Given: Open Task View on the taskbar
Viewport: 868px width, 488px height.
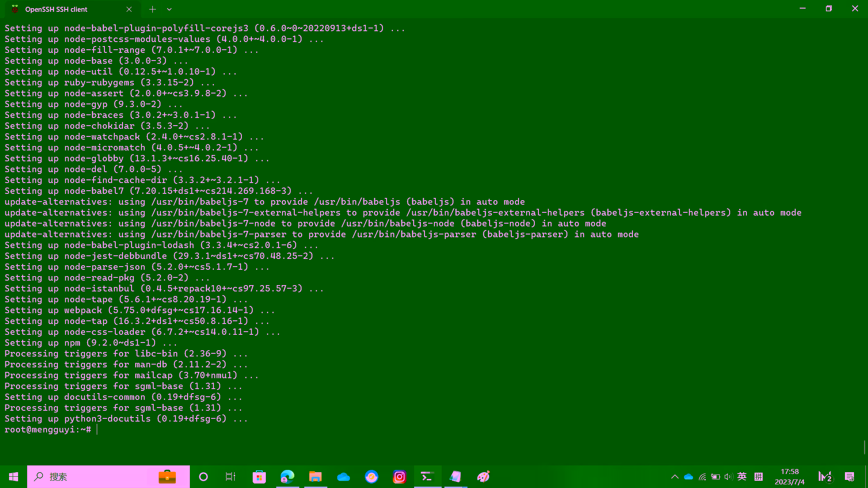Looking at the screenshot, I should [231, 477].
